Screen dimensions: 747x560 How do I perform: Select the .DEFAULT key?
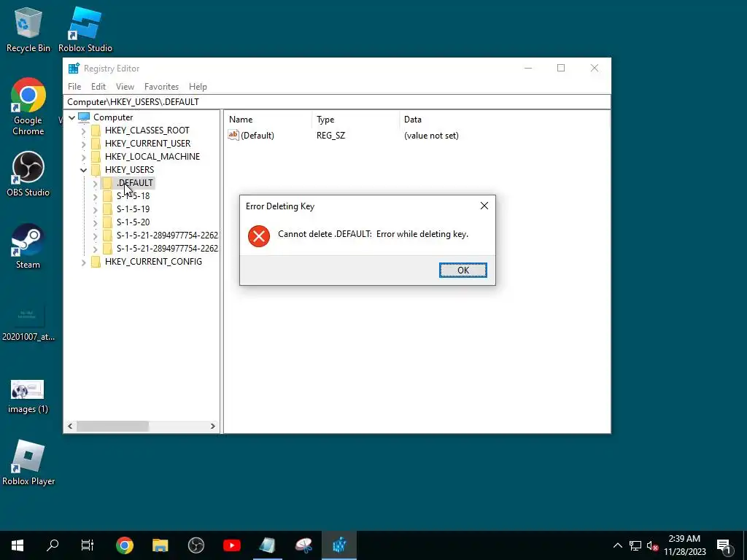pos(135,183)
